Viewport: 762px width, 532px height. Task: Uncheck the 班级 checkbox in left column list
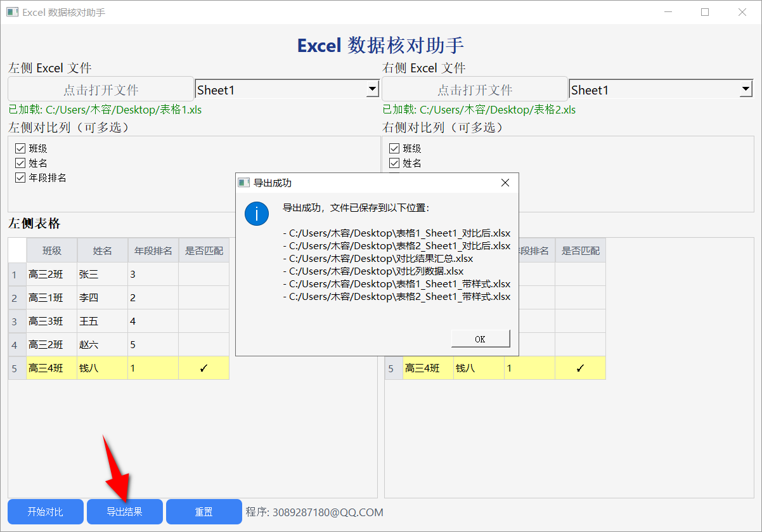[x=21, y=148]
